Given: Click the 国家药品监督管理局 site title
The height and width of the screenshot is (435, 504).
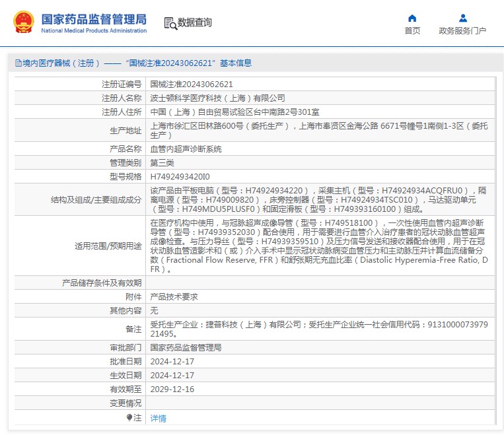Looking at the screenshot, I should click(x=94, y=19).
